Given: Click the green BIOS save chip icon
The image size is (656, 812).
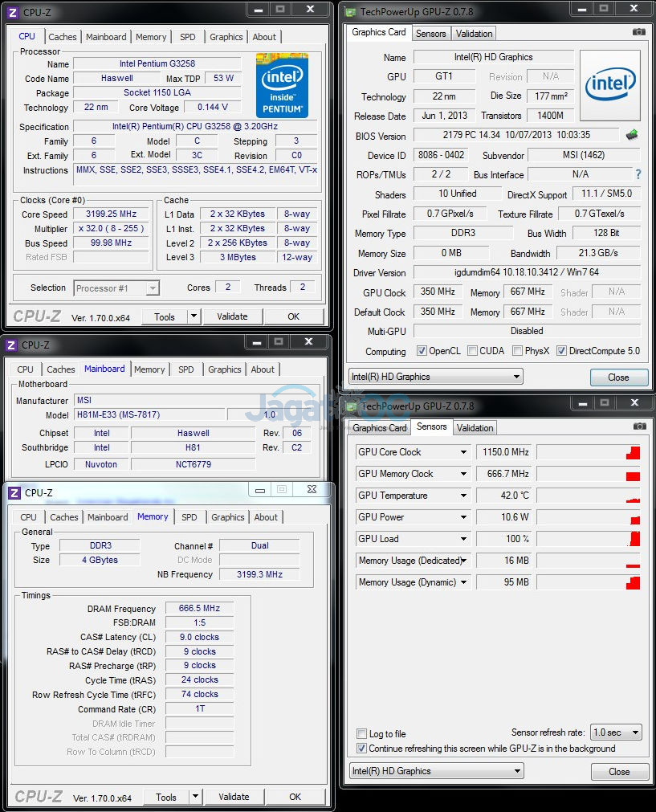Looking at the screenshot, I should click(x=633, y=135).
